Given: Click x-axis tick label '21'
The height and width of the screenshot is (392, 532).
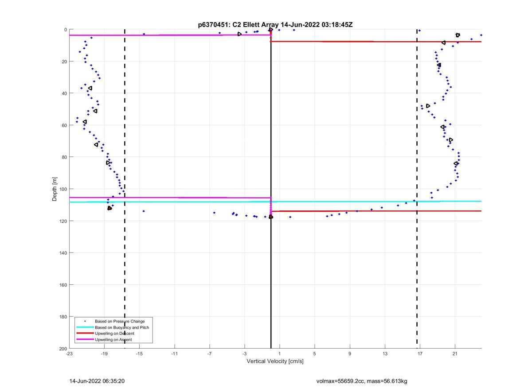Looking at the screenshot, I should point(454,353).
